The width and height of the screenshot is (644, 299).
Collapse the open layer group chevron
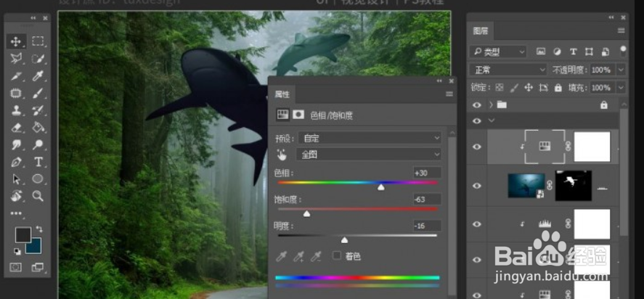tap(492, 120)
